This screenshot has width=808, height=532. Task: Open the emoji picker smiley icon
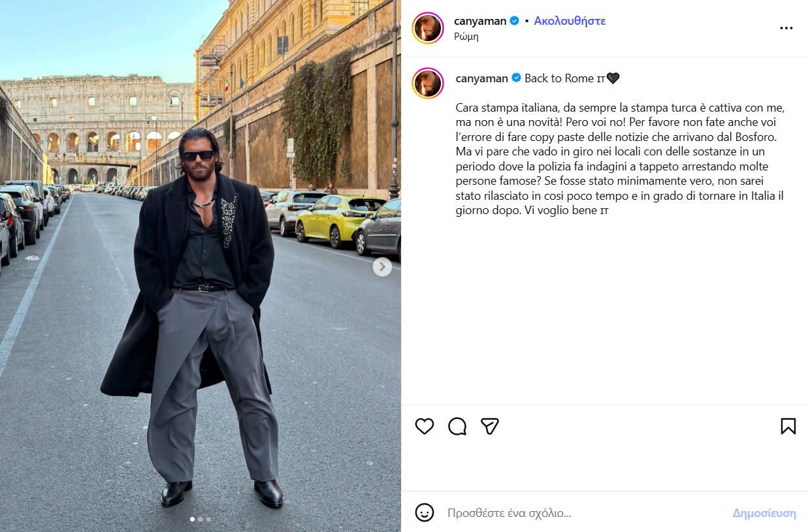[425, 512]
